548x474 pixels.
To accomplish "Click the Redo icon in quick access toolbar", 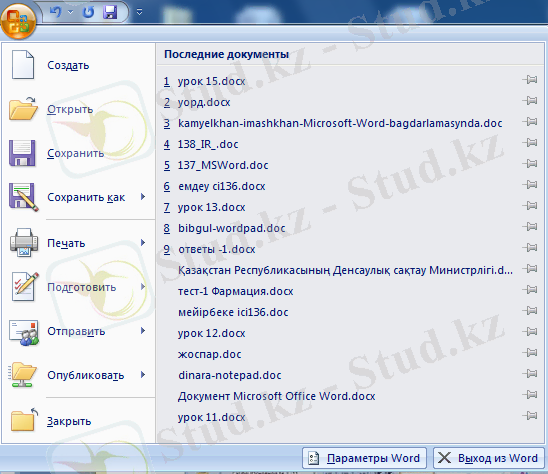I will (88, 12).
